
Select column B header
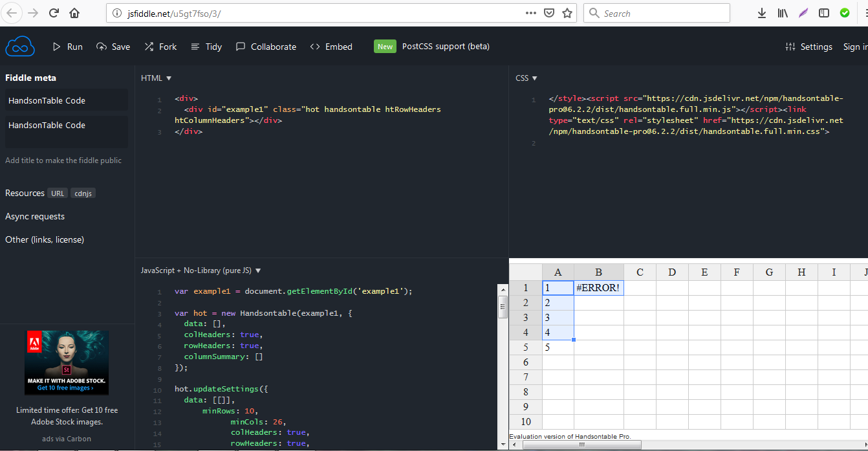(599, 272)
